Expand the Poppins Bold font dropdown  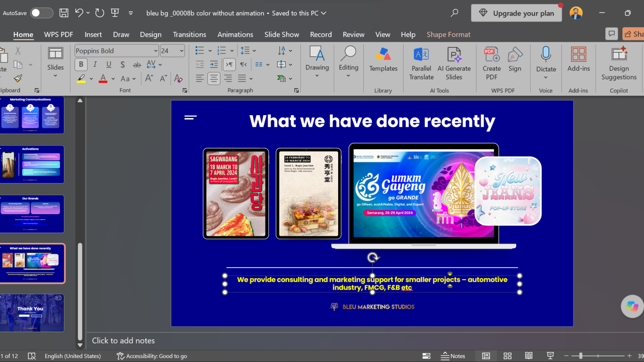click(155, 51)
